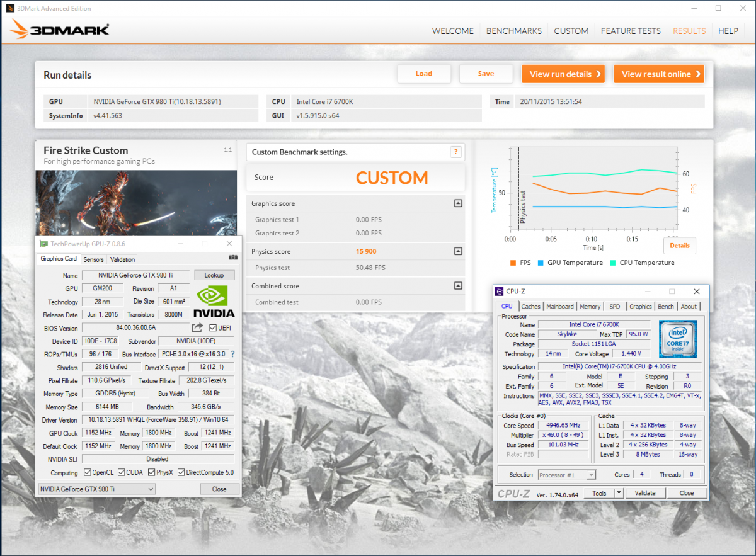Click the Load button in Run details
The width and height of the screenshot is (756, 556).
click(424, 74)
